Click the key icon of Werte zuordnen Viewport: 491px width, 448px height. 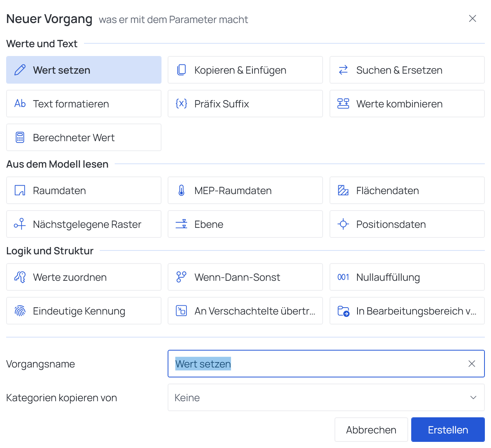point(20,277)
